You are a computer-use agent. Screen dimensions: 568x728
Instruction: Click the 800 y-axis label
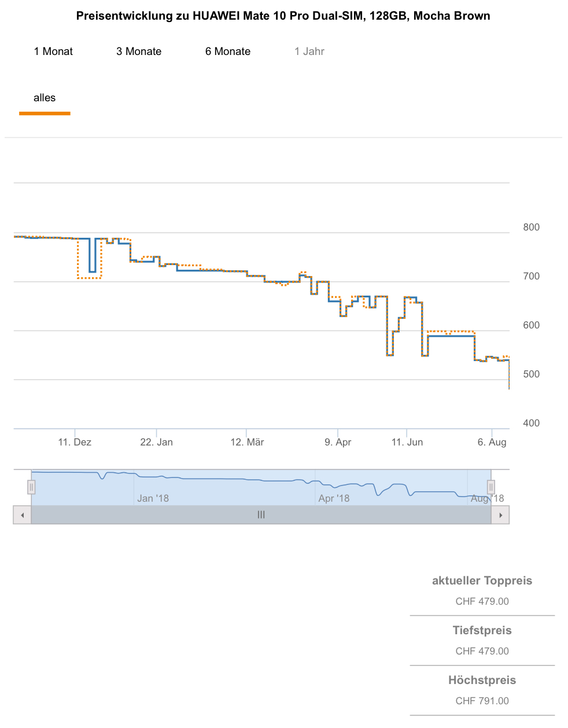[x=531, y=227]
